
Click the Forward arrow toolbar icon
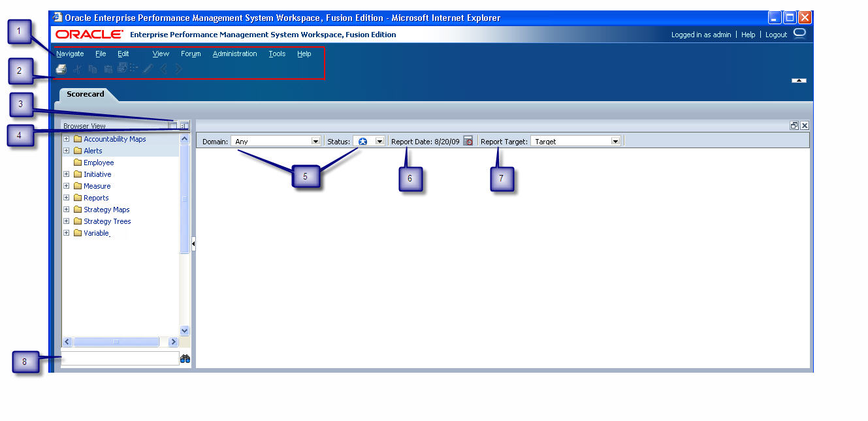[x=178, y=69]
